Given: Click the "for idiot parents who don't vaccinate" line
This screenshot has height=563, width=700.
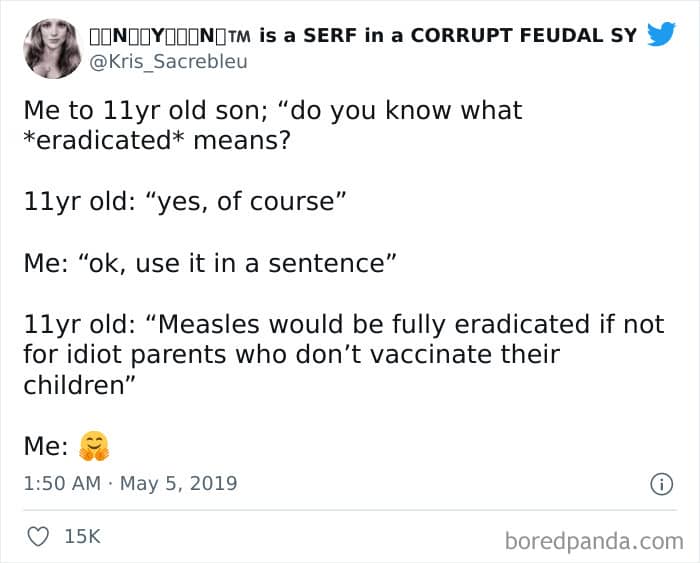Looking at the screenshot, I should pyautogui.click(x=292, y=355).
